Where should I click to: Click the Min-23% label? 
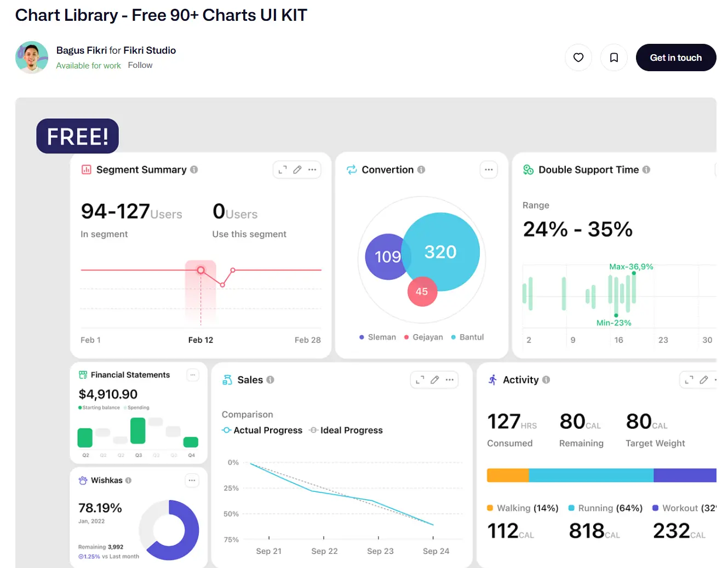click(x=614, y=323)
